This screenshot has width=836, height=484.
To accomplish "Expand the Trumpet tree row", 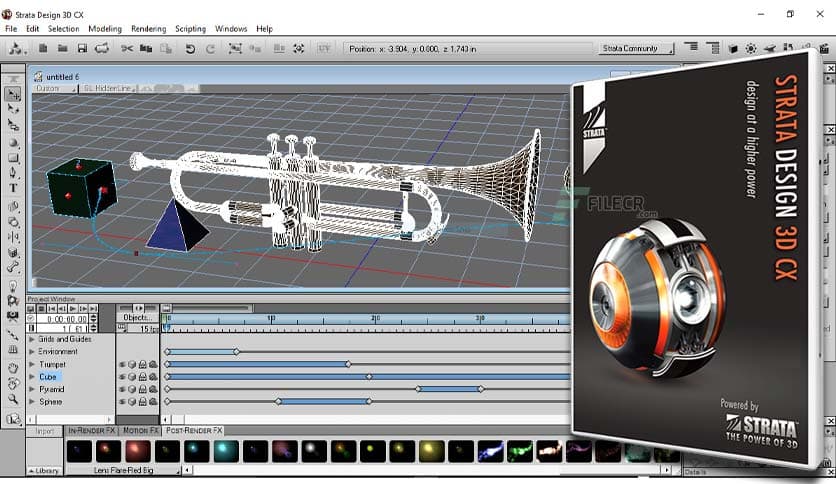I will 31,365.
